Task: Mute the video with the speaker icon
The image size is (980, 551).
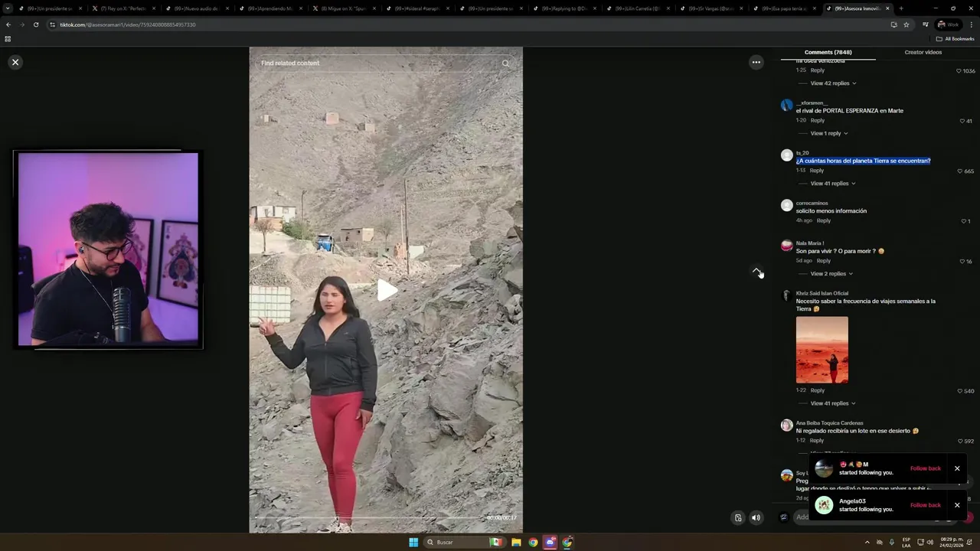Action: [x=756, y=517]
